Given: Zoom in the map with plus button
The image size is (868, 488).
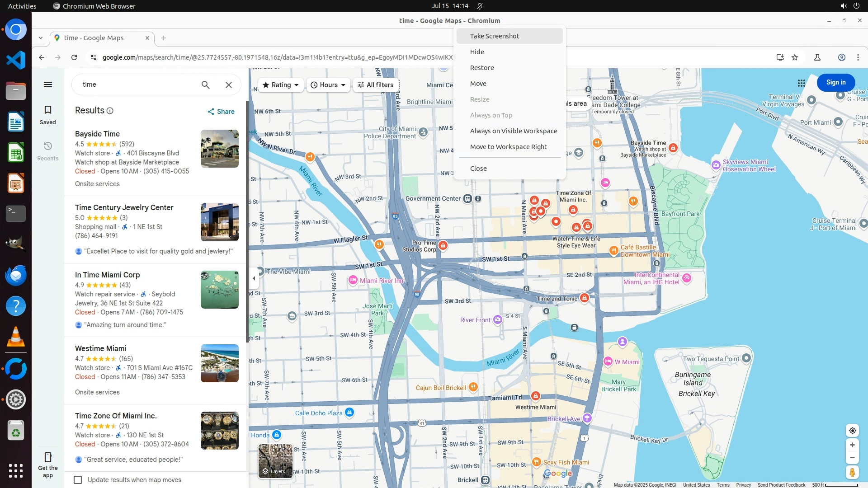Looking at the screenshot, I should (x=852, y=445).
